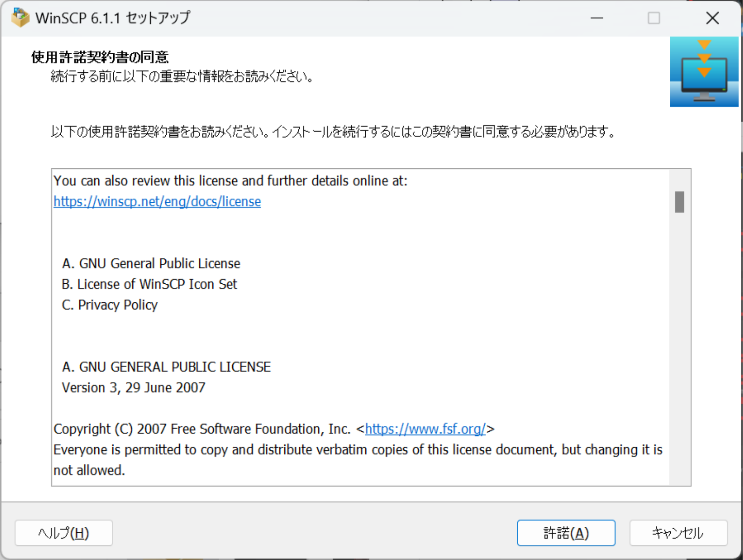Open the https://winscp.net/eng/docs/license link
Image resolution: width=743 pixels, height=560 pixels.
[156, 201]
